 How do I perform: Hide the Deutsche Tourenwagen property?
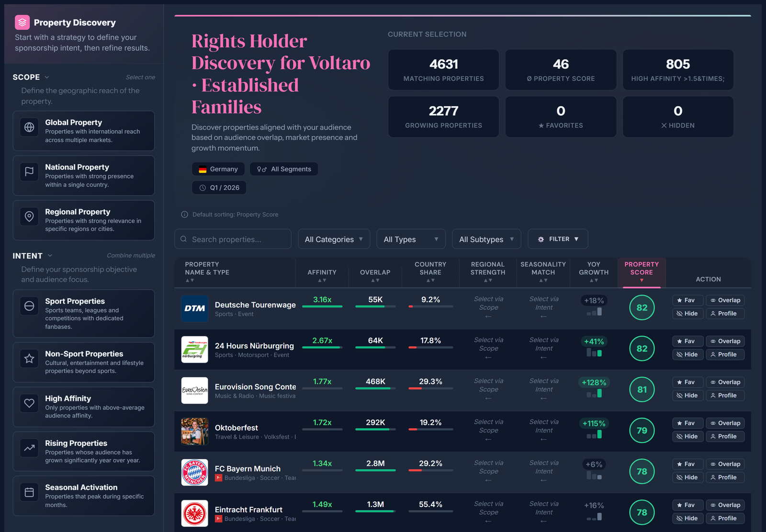(x=687, y=314)
